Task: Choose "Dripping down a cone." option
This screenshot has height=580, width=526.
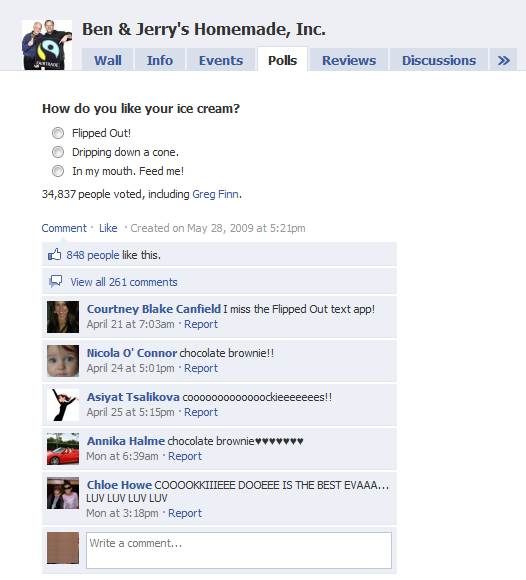Action: 58,152
